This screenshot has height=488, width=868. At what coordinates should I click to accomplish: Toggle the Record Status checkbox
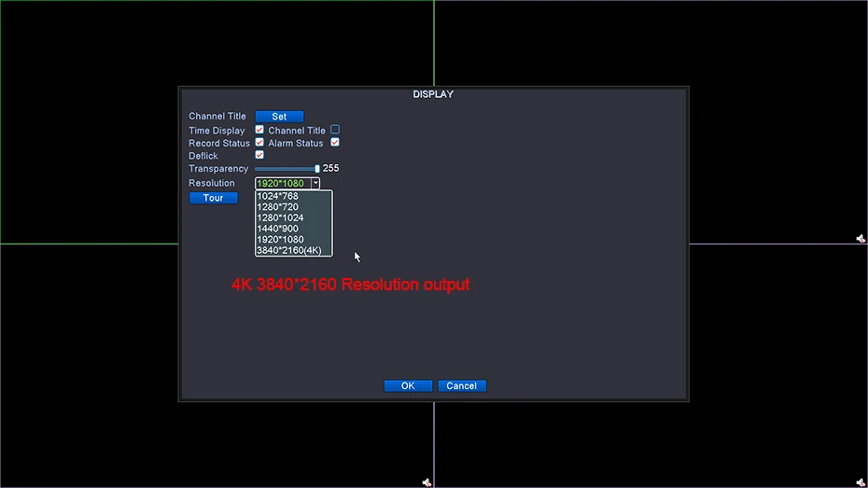[259, 142]
